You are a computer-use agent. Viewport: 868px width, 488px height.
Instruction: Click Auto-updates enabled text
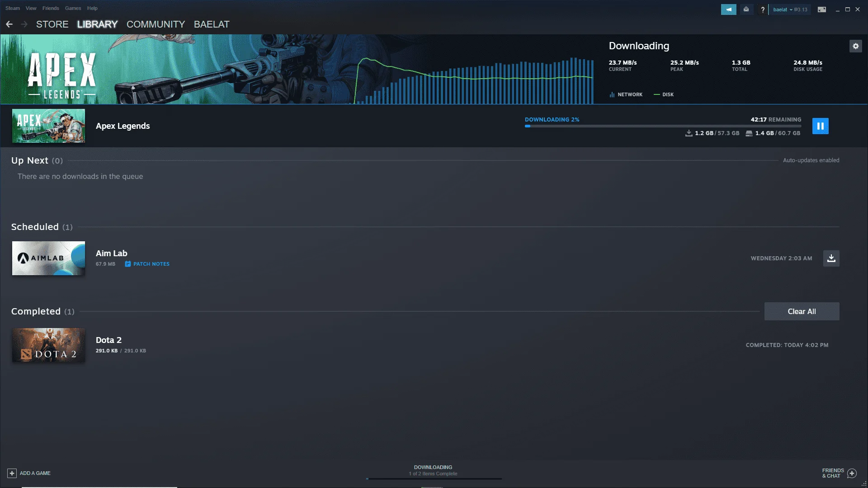click(x=811, y=160)
